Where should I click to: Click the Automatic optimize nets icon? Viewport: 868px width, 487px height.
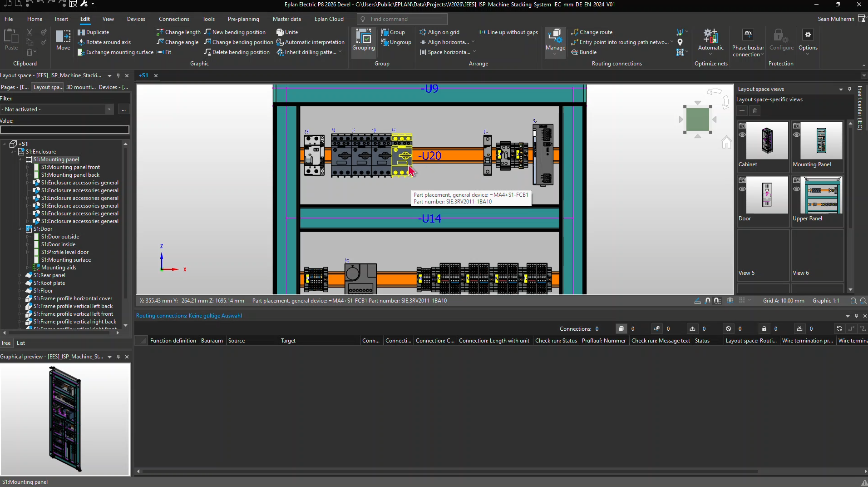pyautogui.click(x=710, y=36)
